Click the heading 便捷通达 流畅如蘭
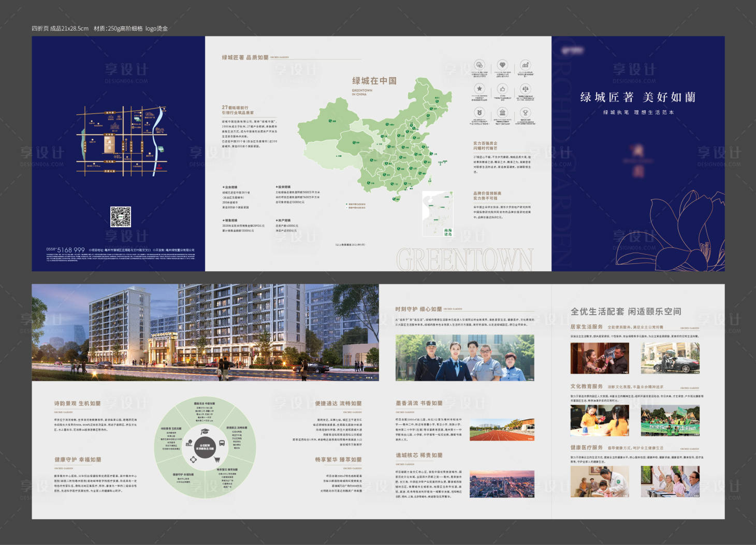 tap(339, 403)
